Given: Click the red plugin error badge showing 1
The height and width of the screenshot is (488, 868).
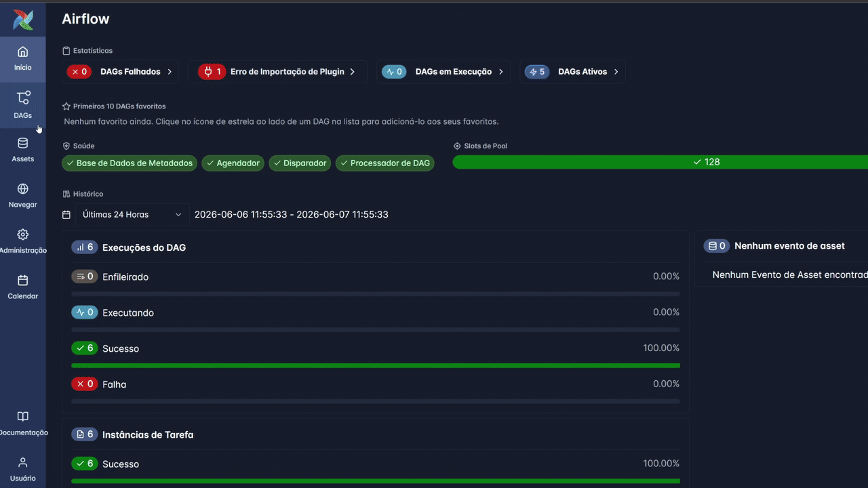Looking at the screenshot, I should 212,72.
